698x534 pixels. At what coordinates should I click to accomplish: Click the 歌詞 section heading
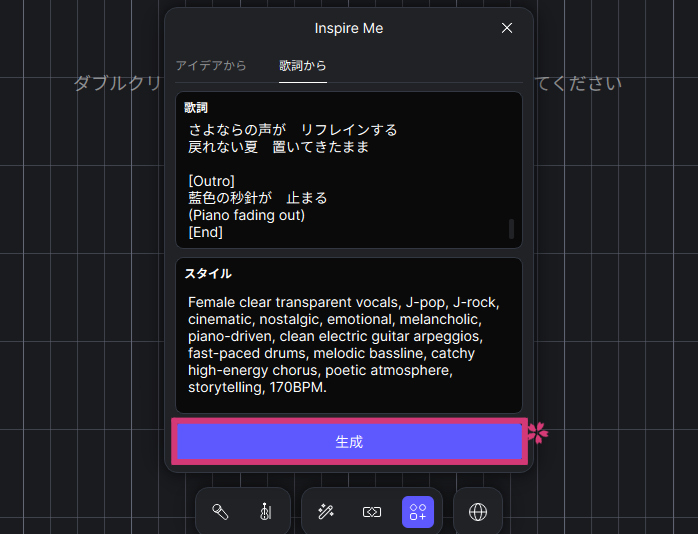point(196,107)
